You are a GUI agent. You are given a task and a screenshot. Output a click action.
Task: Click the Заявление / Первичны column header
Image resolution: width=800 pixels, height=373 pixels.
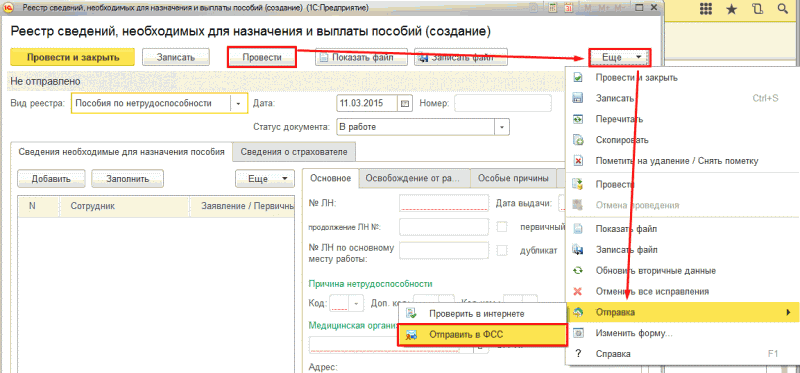(x=242, y=206)
